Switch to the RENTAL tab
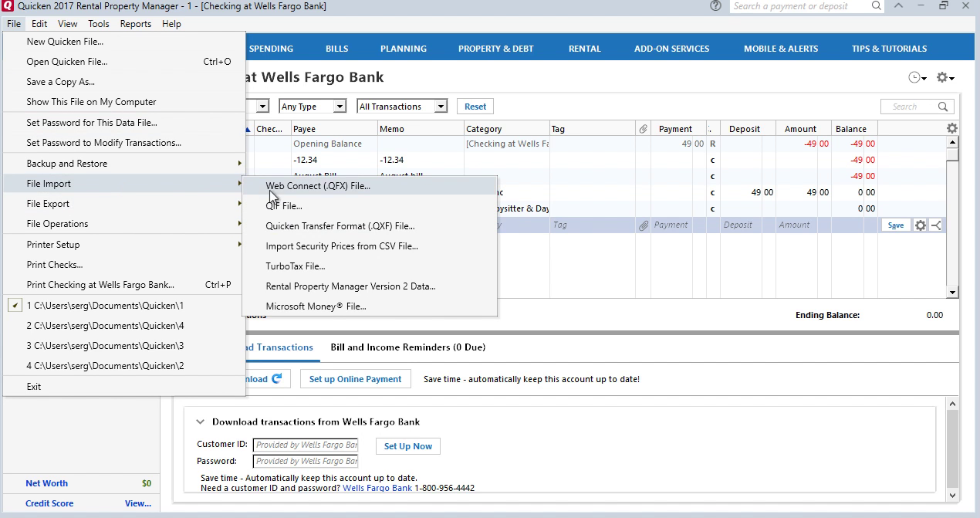Screen dimensions: 980x518 click(585, 49)
